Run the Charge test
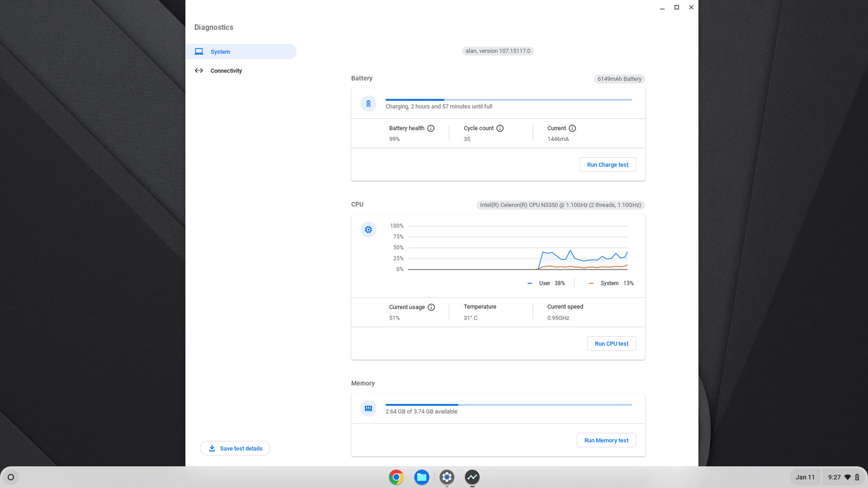 [608, 165]
